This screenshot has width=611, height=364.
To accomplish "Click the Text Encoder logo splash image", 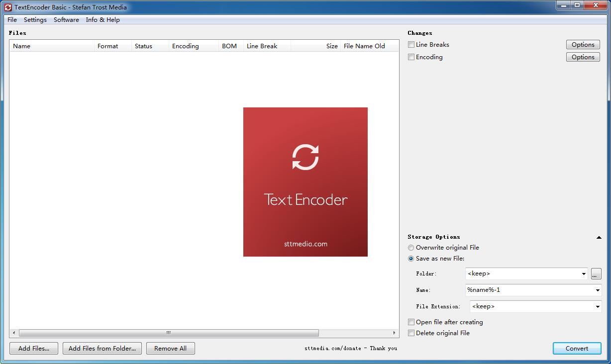I will [x=305, y=182].
